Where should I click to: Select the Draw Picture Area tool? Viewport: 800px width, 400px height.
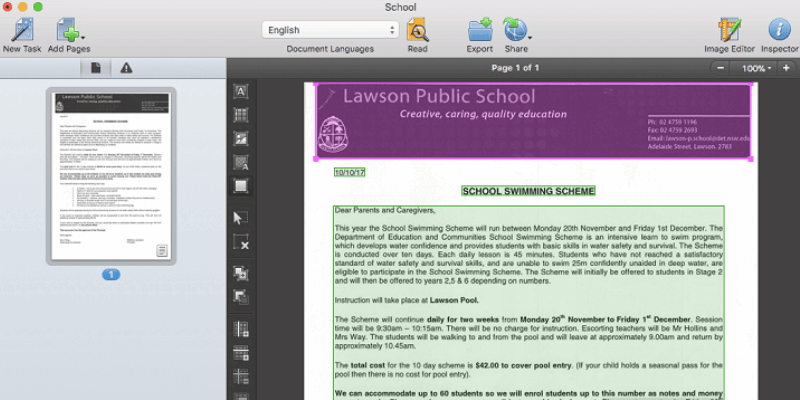tap(241, 138)
